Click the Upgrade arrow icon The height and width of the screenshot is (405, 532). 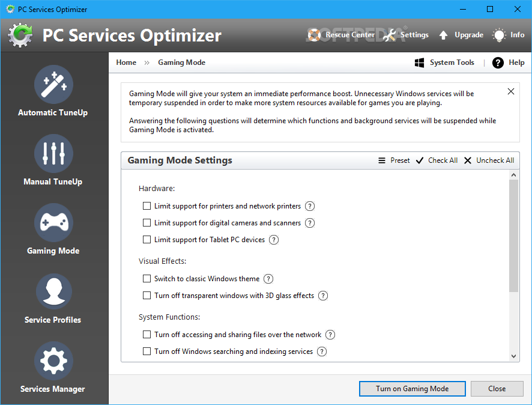[443, 35]
